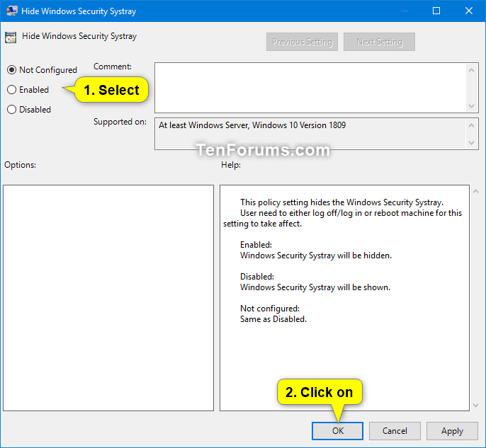Viewport: 486px width, 448px height.
Task: Click the Comment box scroll up arrow
Action: (x=471, y=70)
